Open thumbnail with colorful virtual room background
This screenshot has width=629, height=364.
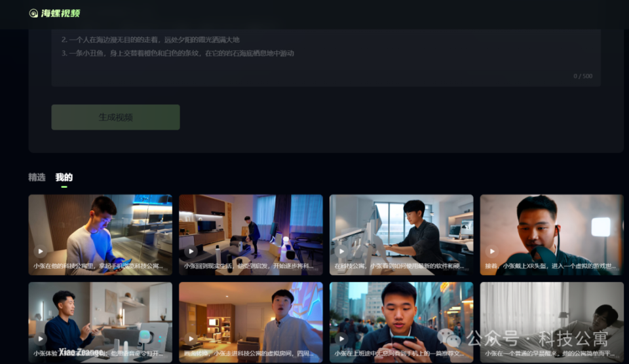251,314
